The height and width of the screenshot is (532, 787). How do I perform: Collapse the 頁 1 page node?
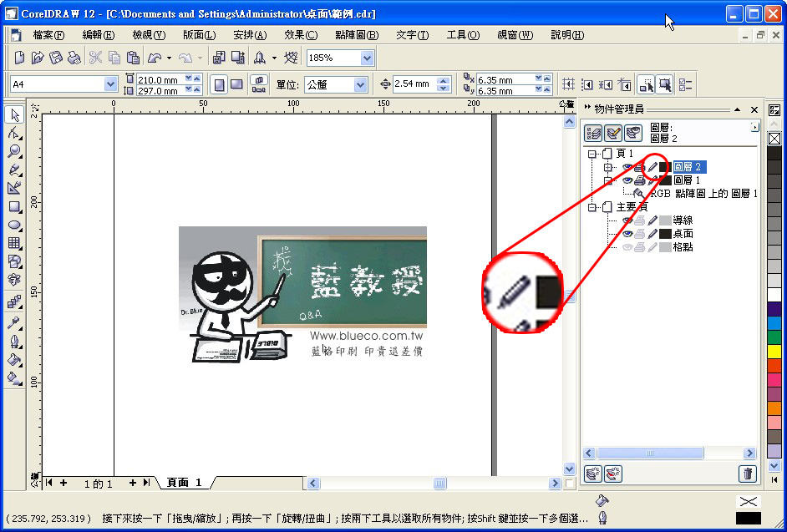click(x=593, y=154)
